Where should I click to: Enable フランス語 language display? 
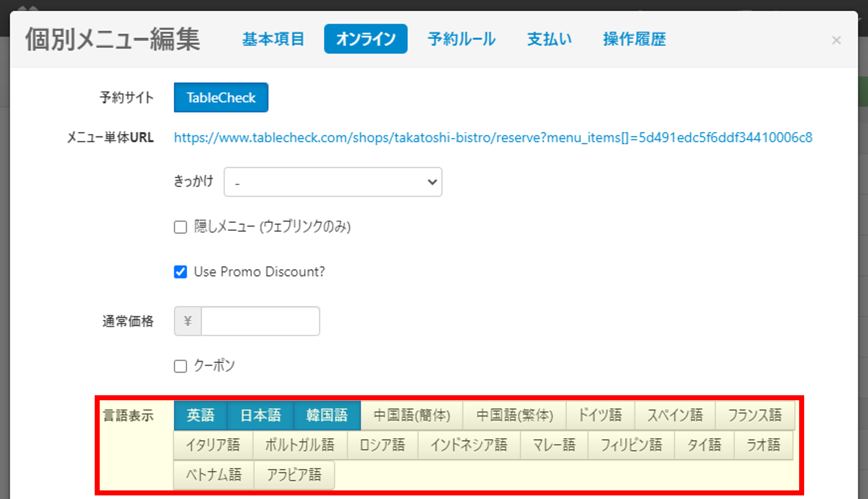point(755,415)
